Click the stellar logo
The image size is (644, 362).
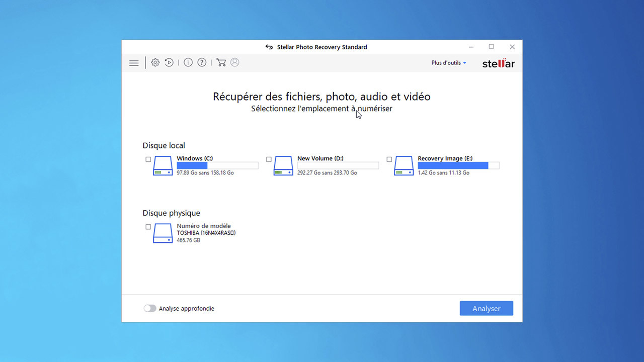tap(499, 63)
